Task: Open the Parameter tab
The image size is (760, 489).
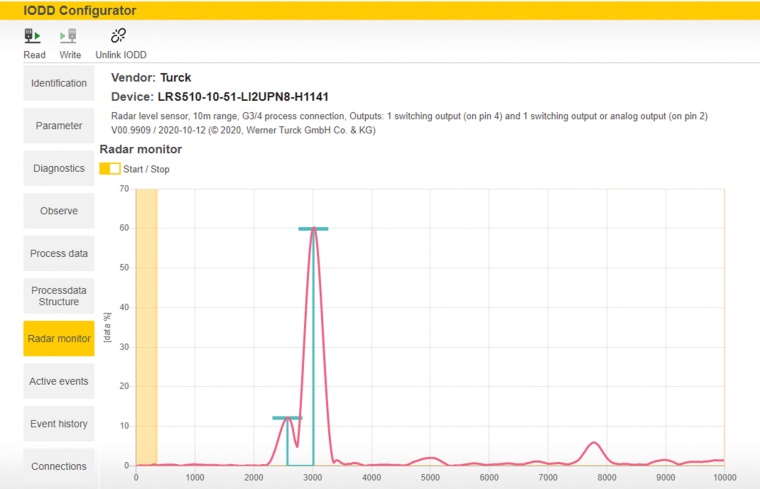Action: 59,126
